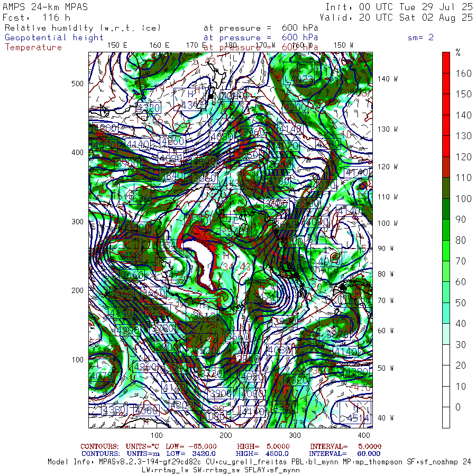476x476 pixels.
Task: Click the '40 W' longitude label
Action: pos(386,418)
